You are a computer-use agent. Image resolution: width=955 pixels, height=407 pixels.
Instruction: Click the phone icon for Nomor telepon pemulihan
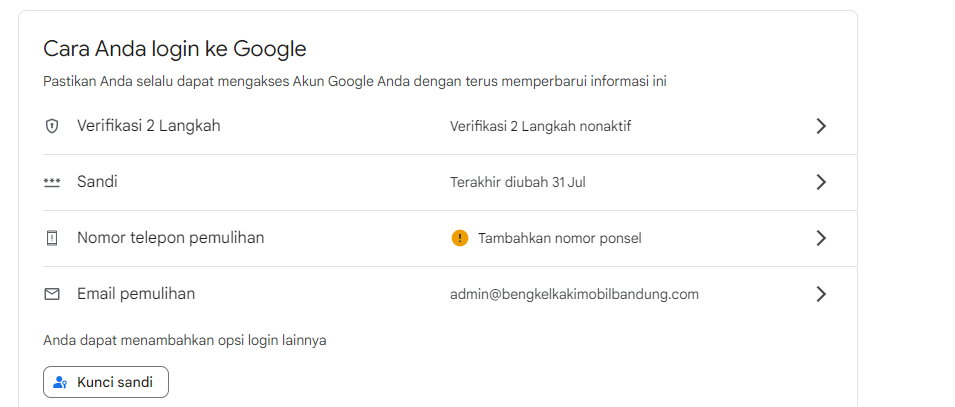pos(52,238)
